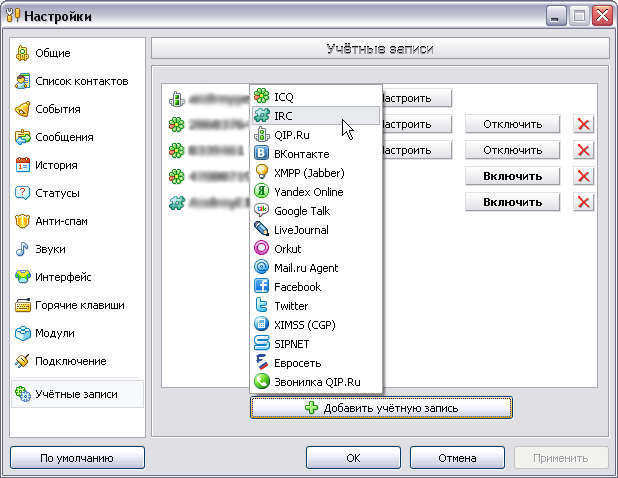The width and height of the screenshot is (618, 478).
Task: Delete IRC account with red X
Action: 583,202
